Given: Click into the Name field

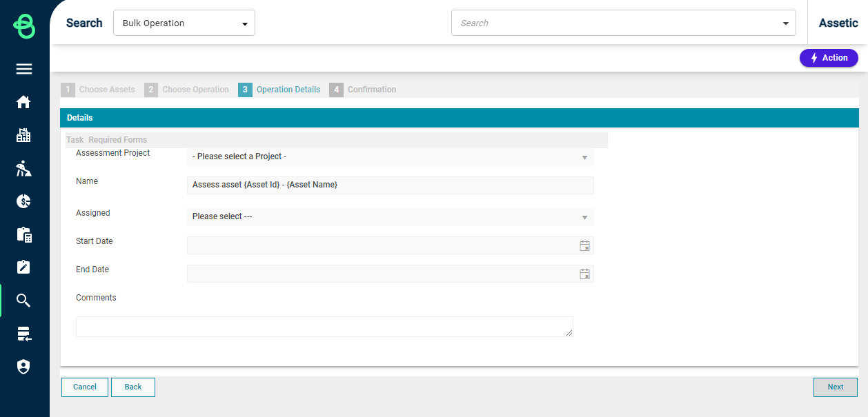Looking at the screenshot, I should click(390, 185).
